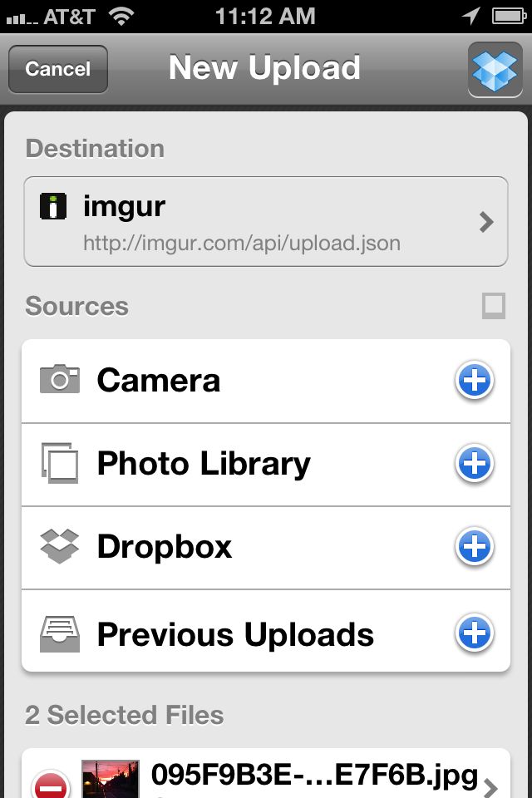
Task: Remove file 095F9B3E using the red minus icon
Action: pyautogui.click(x=51, y=786)
